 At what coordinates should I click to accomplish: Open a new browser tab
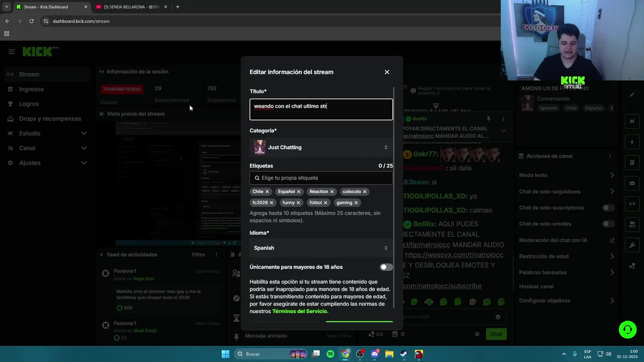pyautogui.click(x=178, y=7)
